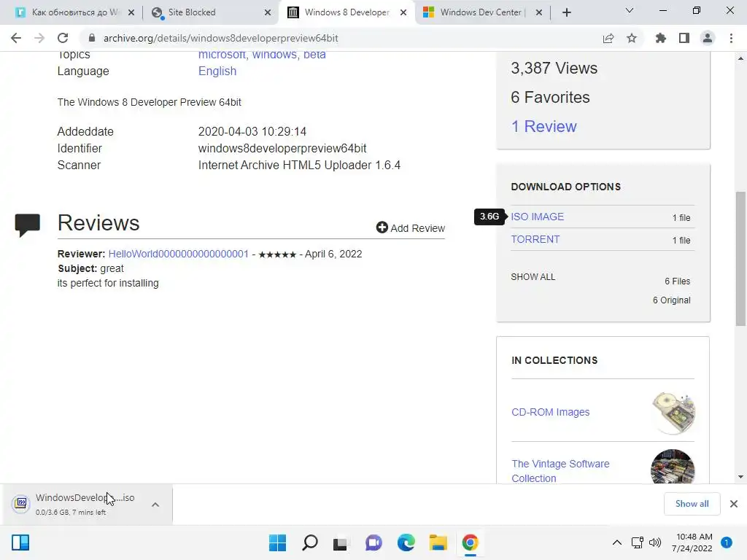This screenshot has width=747, height=560.
Task: Click the address bar URL
Action: 220,38
